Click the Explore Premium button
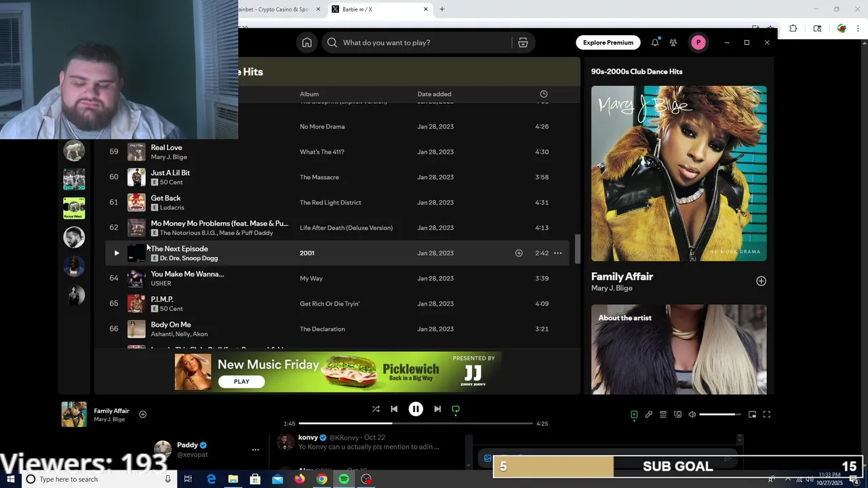 point(608,43)
